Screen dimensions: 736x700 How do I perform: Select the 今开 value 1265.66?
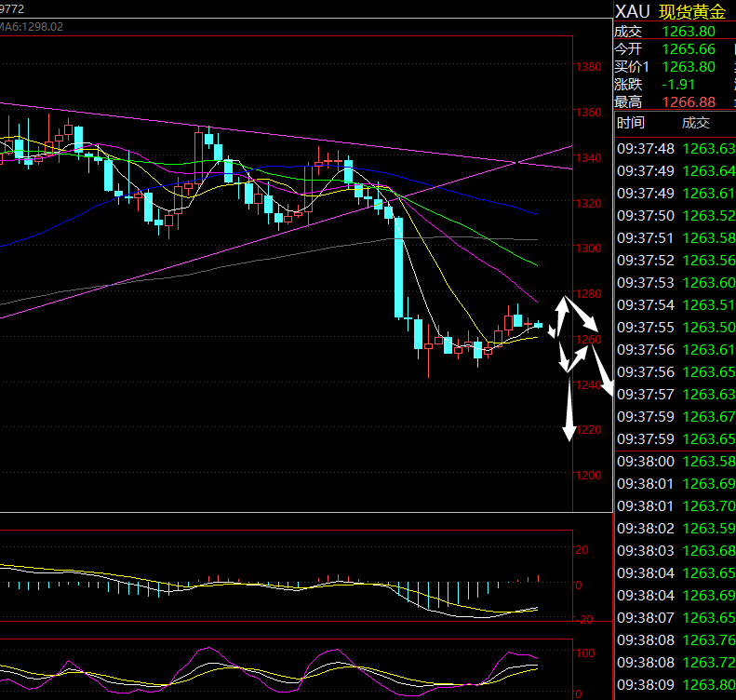coord(689,48)
